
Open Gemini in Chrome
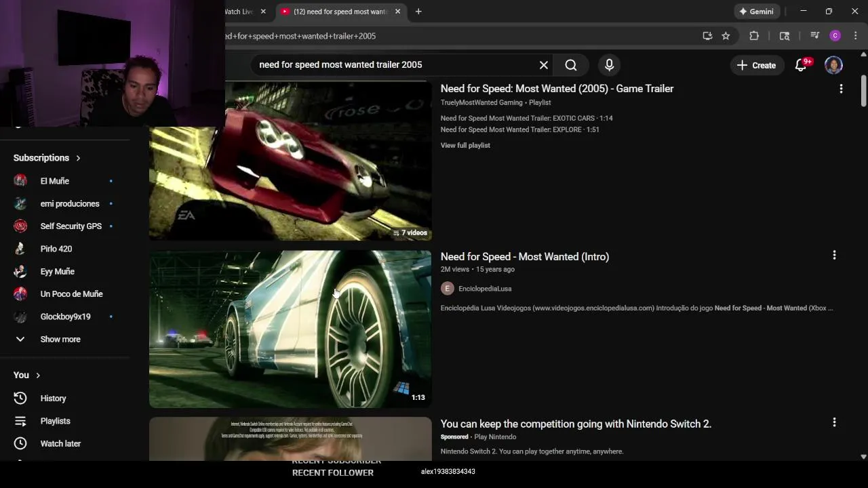click(x=757, y=12)
